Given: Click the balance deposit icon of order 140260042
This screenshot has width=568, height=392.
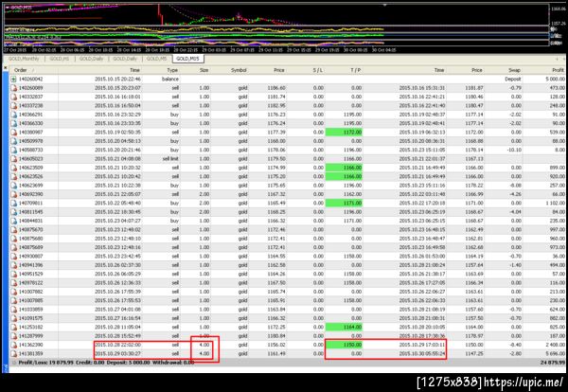Looking at the screenshot, I should tap(14, 79).
